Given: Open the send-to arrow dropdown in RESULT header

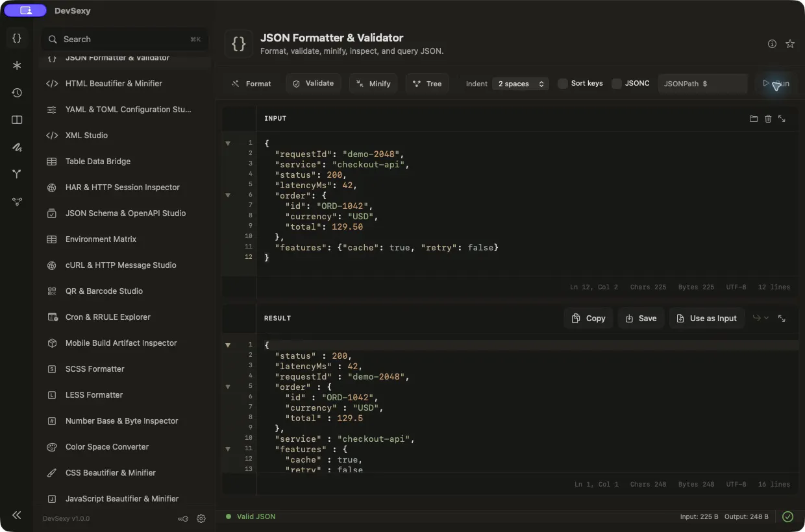Looking at the screenshot, I should tap(761, 319).
